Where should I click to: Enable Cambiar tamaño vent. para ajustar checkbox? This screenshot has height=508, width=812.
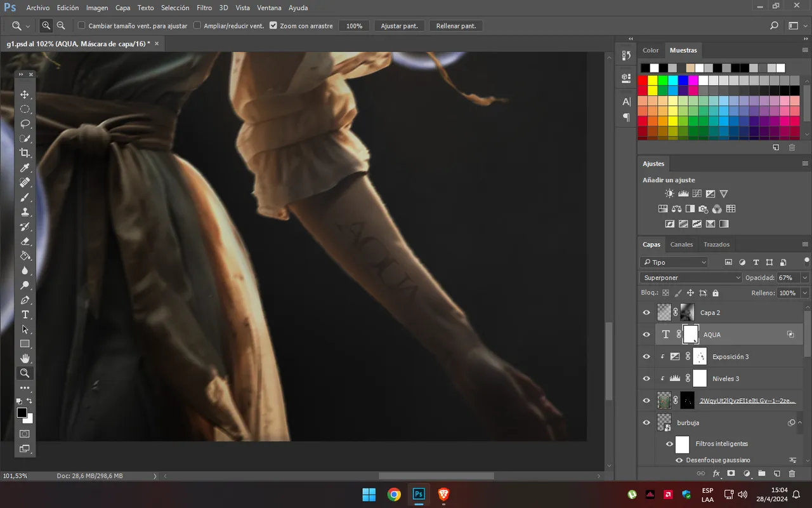pos(81,26)
